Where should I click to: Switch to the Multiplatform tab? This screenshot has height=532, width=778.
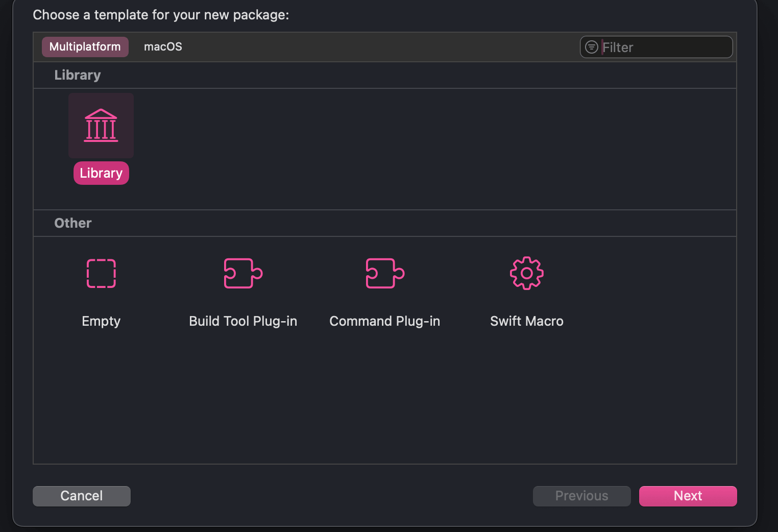coord(85,47)
